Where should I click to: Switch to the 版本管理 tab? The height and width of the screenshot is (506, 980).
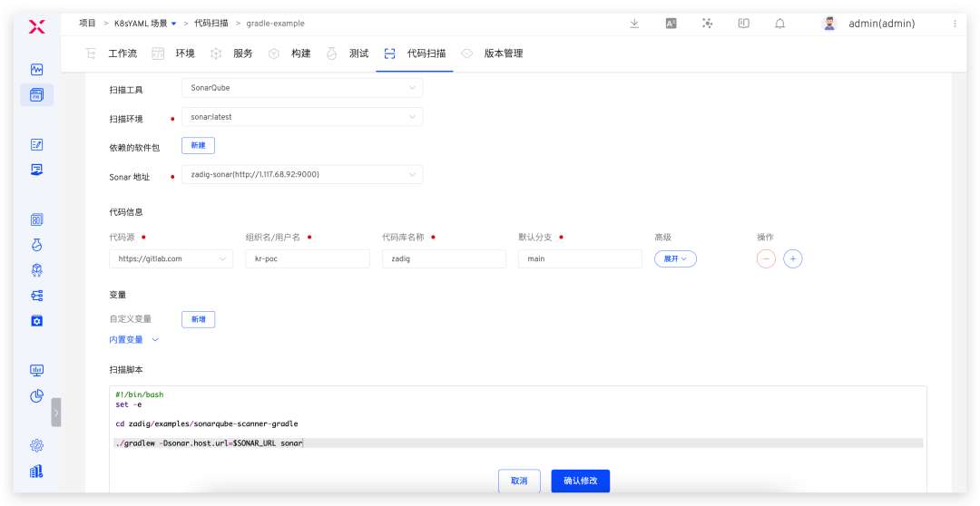pyautogui.click(x=493, y=54)
